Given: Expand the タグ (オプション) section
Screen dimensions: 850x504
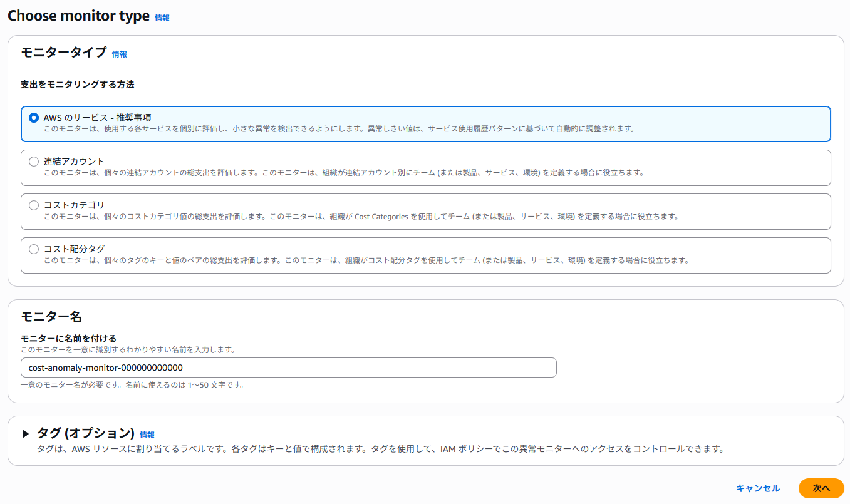Looking at the screenshot, I should coord(26,433).
